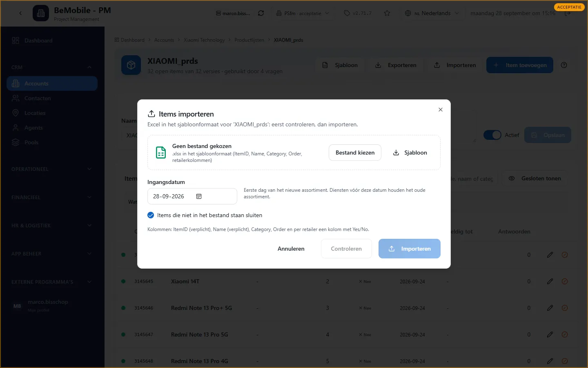Expand the EXTERNE PROGRAMMA'S section
This screenshot has width=588, height=368.
tap(52, 282)
